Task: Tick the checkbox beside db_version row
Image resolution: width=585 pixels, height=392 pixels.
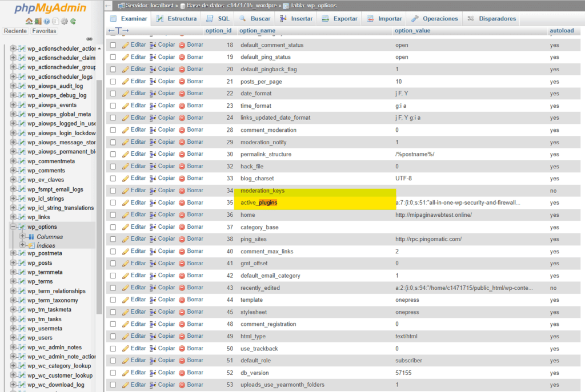Action: pos(113,372)
